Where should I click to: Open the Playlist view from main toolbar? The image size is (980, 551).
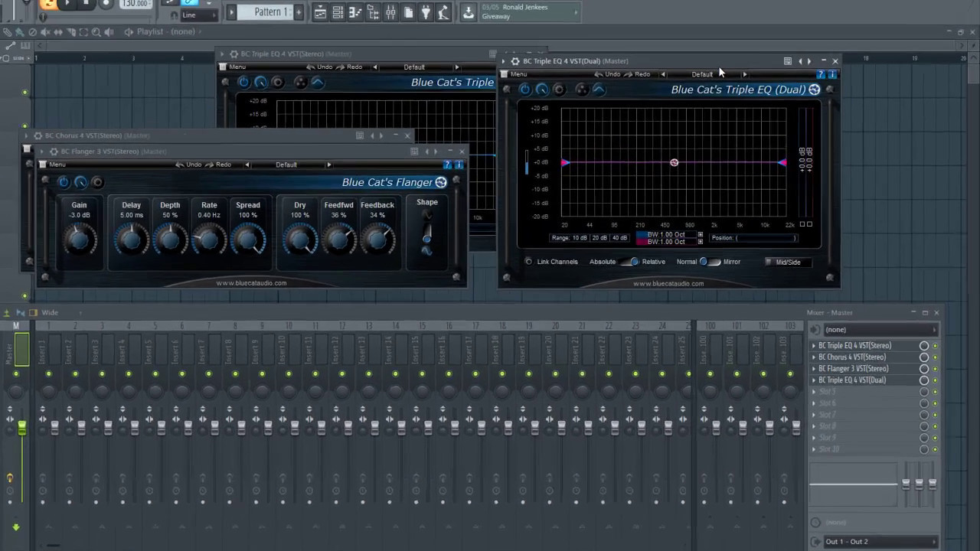pos(320,13)
